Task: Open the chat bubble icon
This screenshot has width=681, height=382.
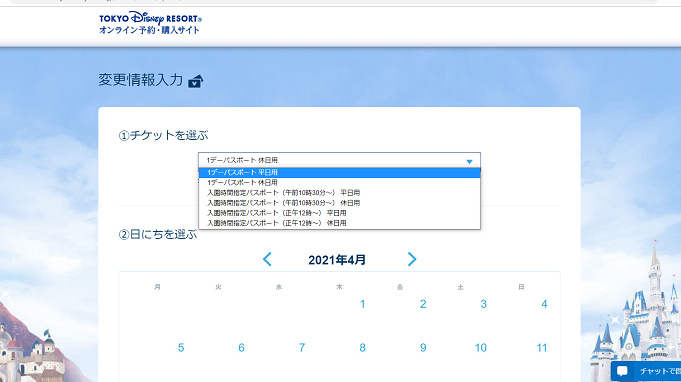Action: click(x=622, y=371)
